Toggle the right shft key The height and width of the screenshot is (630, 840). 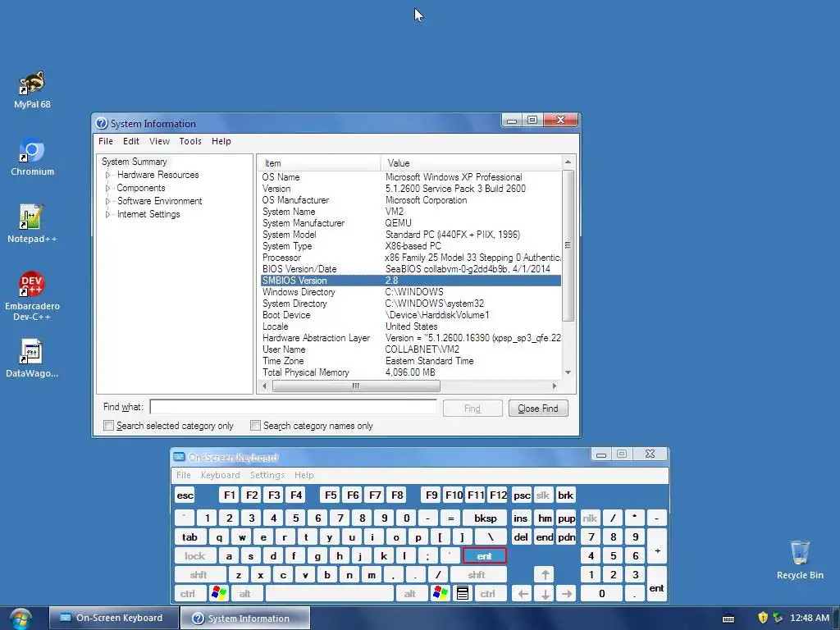(477, 575)
